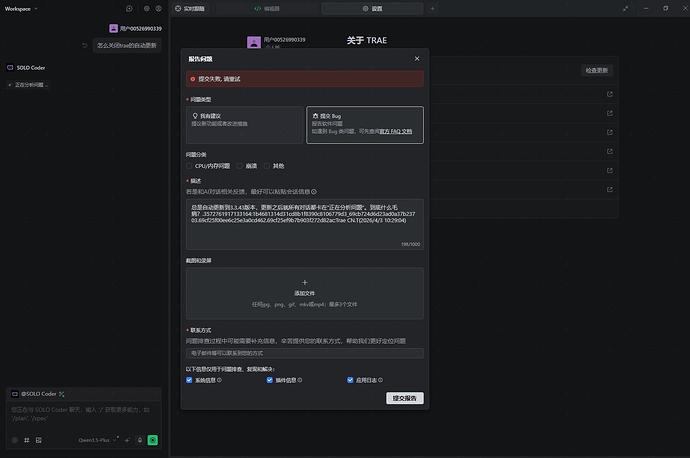
Task: Toggle the 应用日志 checkbox
Action: 350,380
